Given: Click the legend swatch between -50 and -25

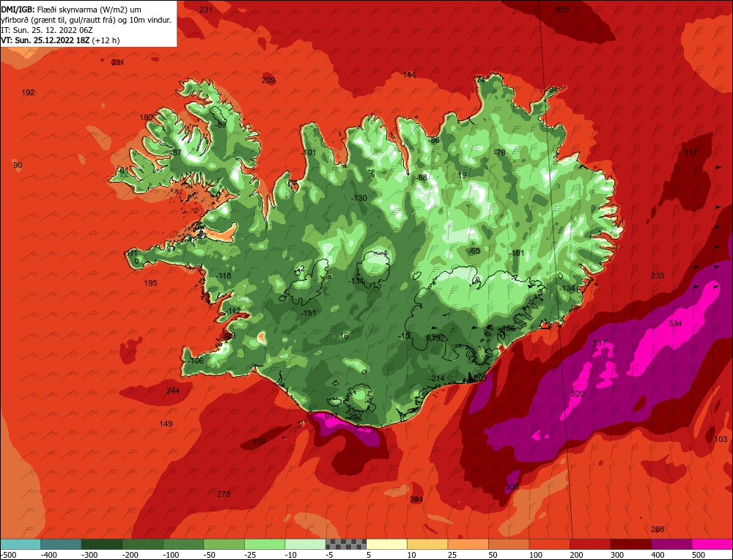Looking at the screenshot, I should [x=224, y=544].
